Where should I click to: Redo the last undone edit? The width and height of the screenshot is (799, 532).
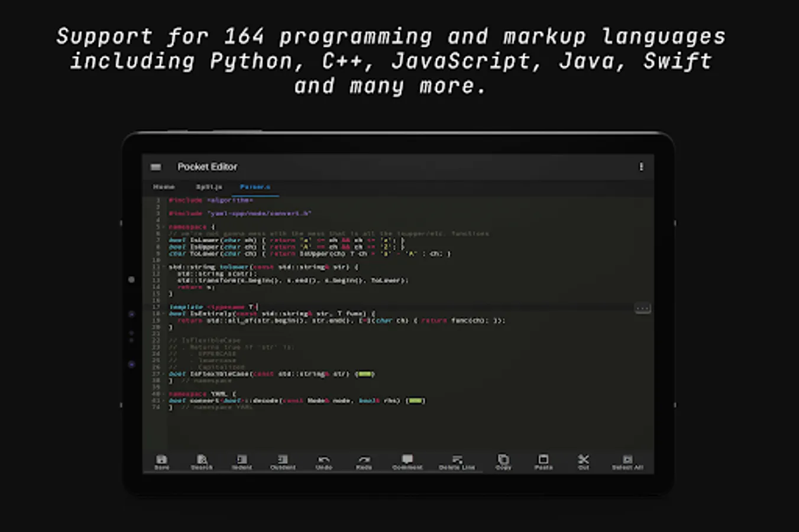pos(364,462)
